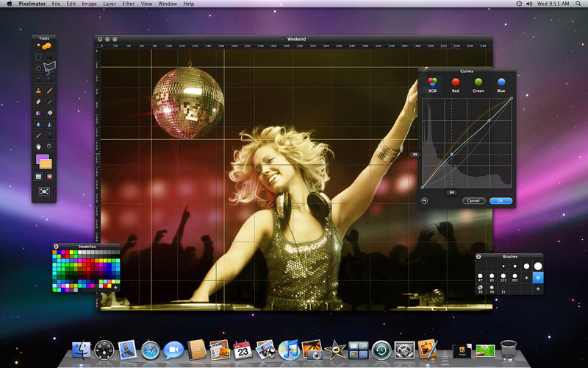Open the Filter menu
This screenshot has height=368, width=588.
tap(129, 4)
